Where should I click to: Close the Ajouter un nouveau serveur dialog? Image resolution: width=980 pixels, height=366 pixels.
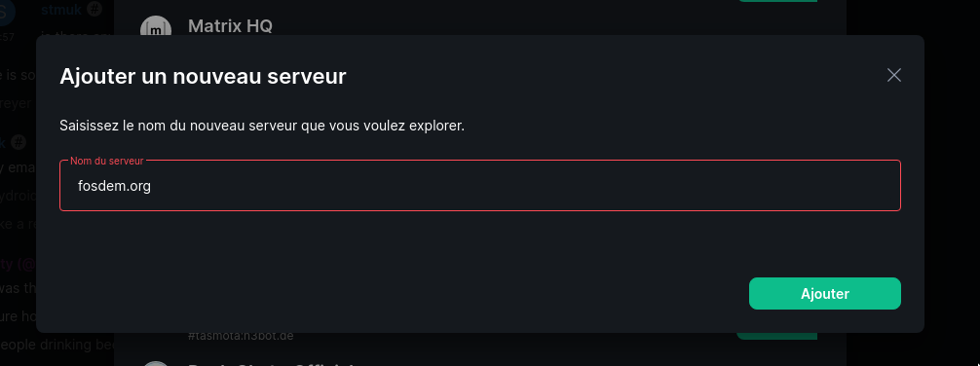(893, 76)
